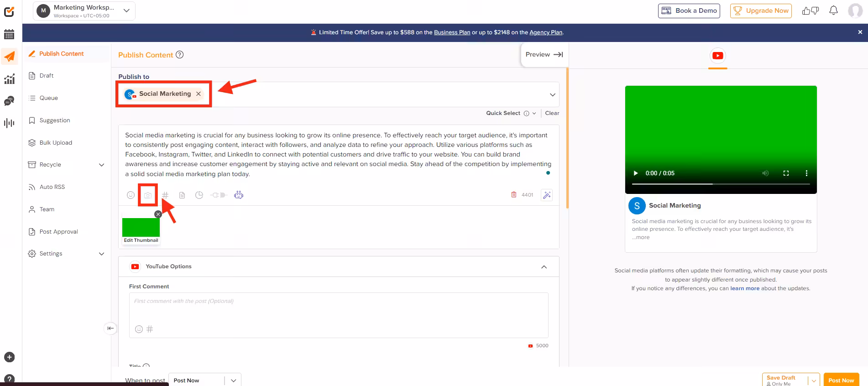Play the preview video
The height and width of the screenshot is (386, 868).
click(635, 173)
